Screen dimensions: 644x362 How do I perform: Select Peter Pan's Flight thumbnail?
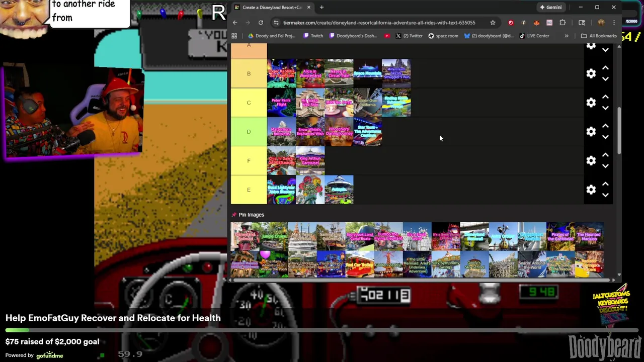(281, 103)
